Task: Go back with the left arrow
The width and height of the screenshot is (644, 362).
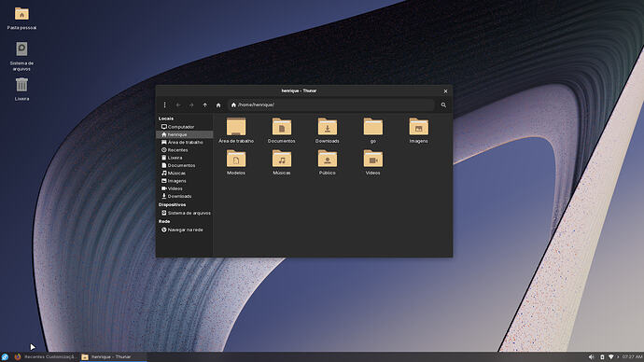Action: pyautogui.click(x=178, y=105)
